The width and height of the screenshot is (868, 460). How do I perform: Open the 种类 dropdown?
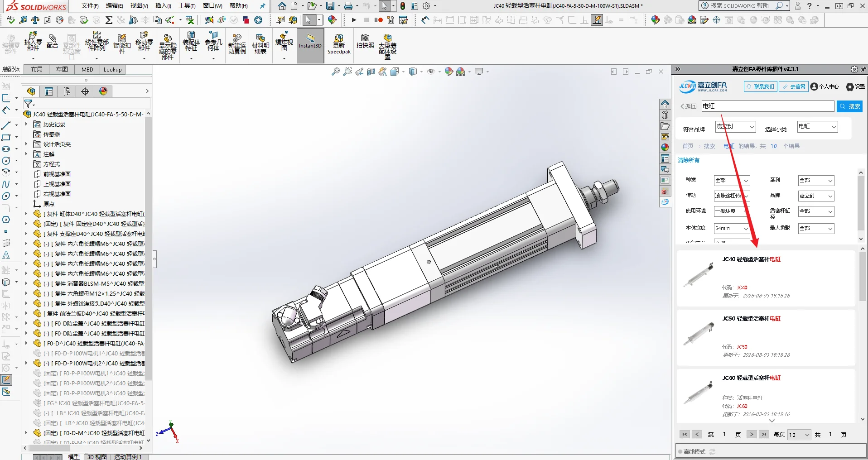click(732, 181)
